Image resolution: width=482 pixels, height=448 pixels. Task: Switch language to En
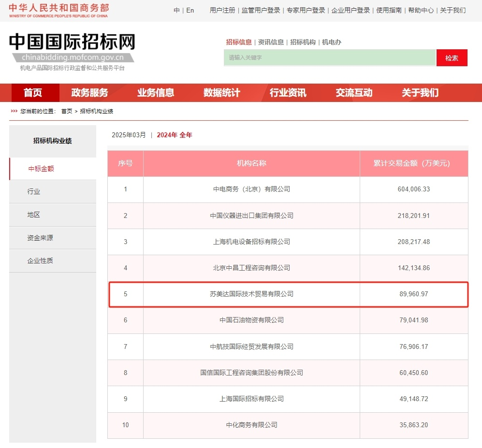190,10
